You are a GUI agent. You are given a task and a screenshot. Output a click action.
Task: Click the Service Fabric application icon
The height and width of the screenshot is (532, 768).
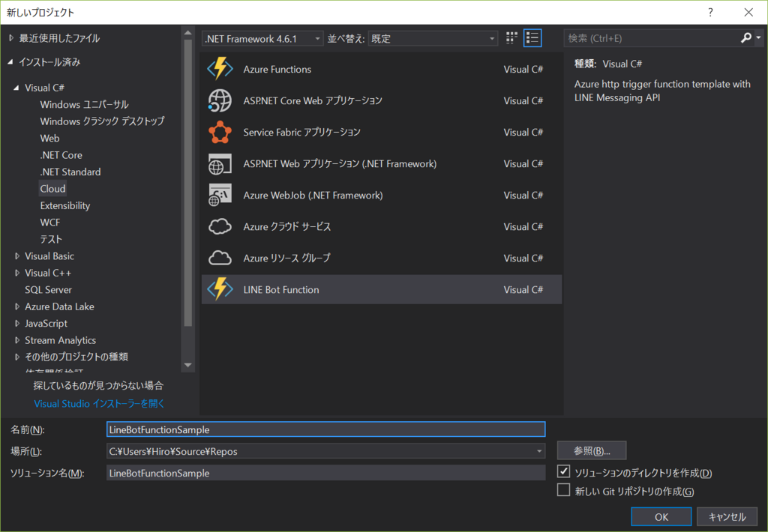point(220,132)
